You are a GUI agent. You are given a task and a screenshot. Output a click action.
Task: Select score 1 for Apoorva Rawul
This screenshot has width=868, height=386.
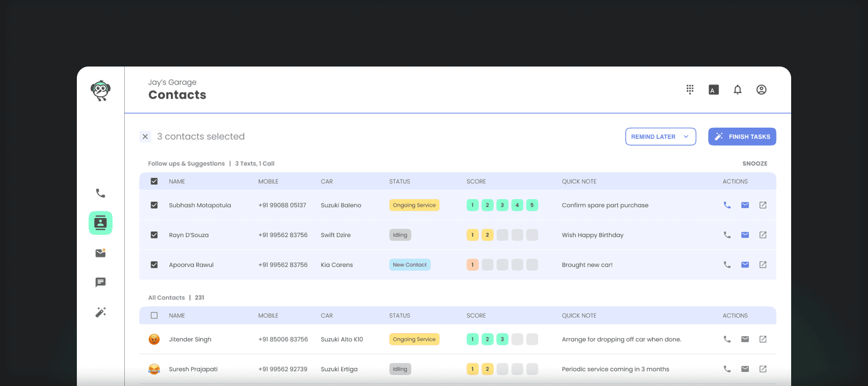click(472, 265)
